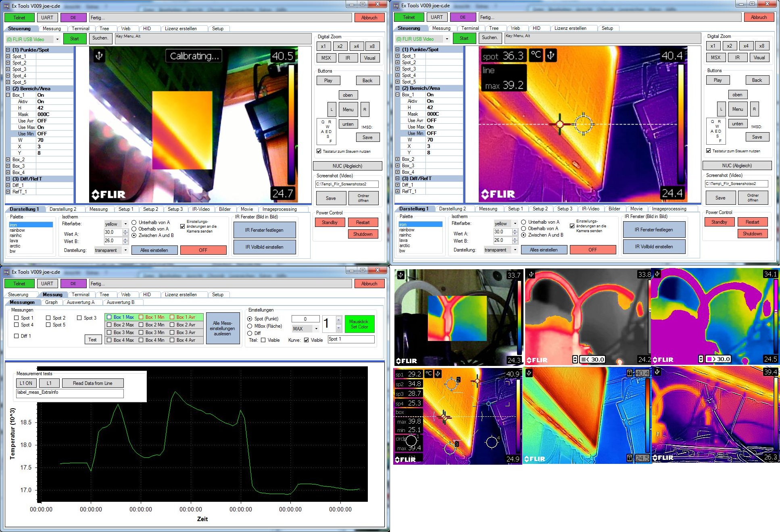Enable the Box 1 Max checkbox
Screen dimensions: 780x532
click(x=109, y=317)
